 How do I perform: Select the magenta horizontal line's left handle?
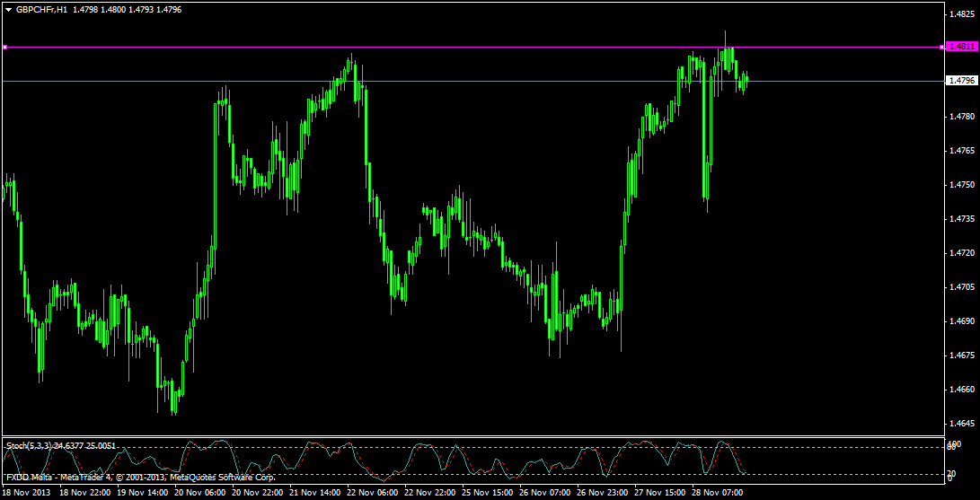(4, 47)
